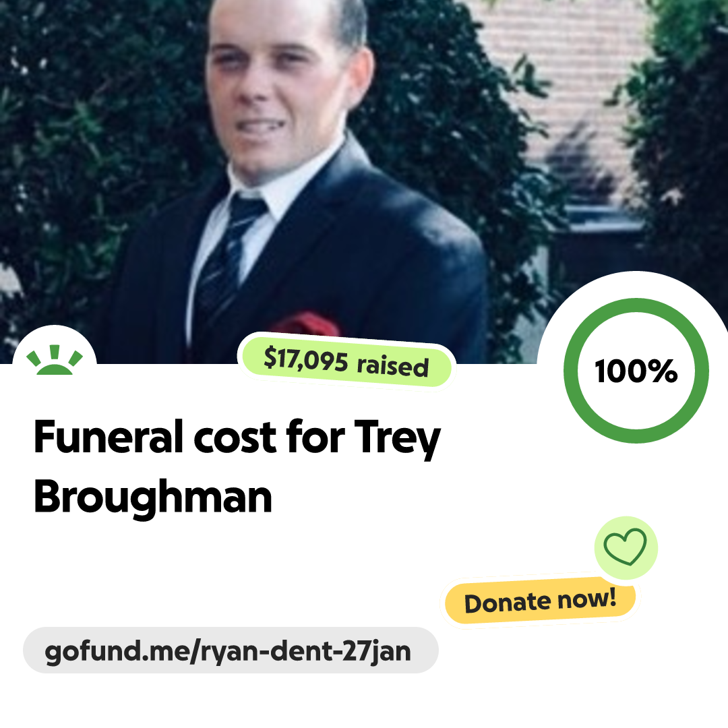Click the word Trey in the title

398,439
